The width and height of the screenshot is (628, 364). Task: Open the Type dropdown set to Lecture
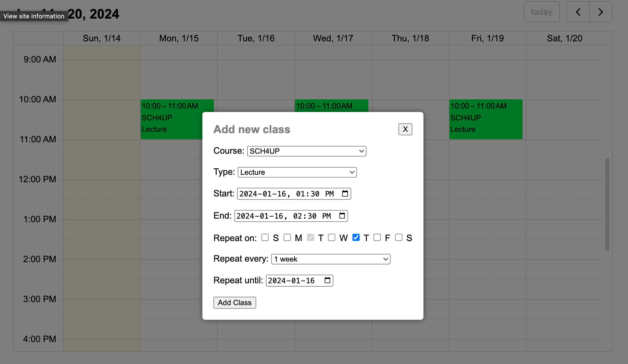click(297, 172)
